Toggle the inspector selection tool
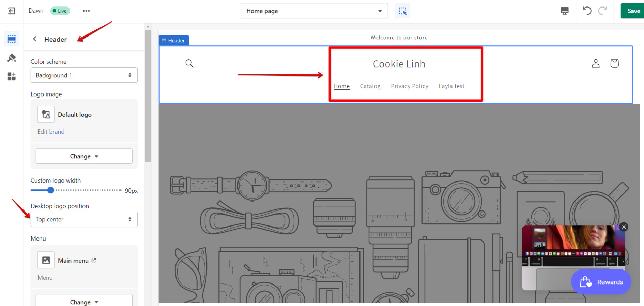Viewport: 644px width, 306px height. click(x=402, y=11)
